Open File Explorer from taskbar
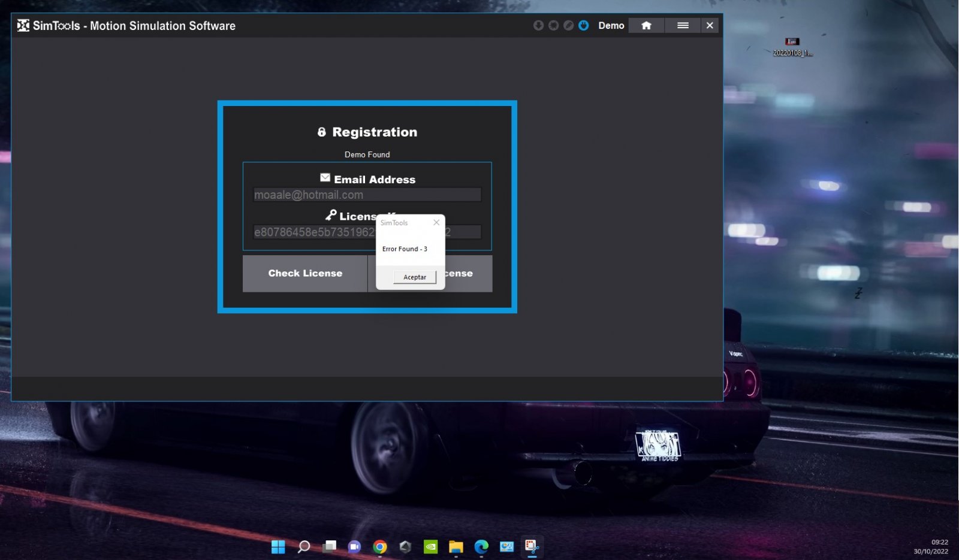The width and height of the screenshot is (959, 560). pyautogui.click(x=456, y=546)
